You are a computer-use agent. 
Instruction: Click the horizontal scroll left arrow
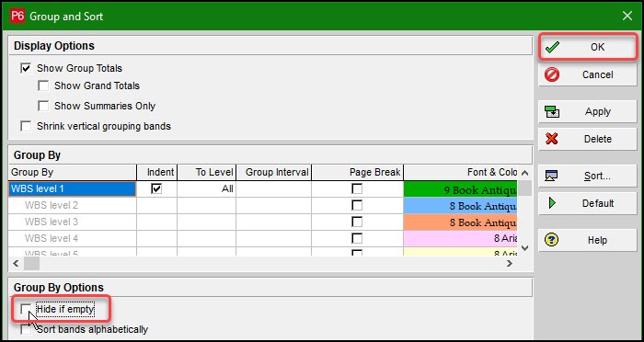(x=16, y=264)
